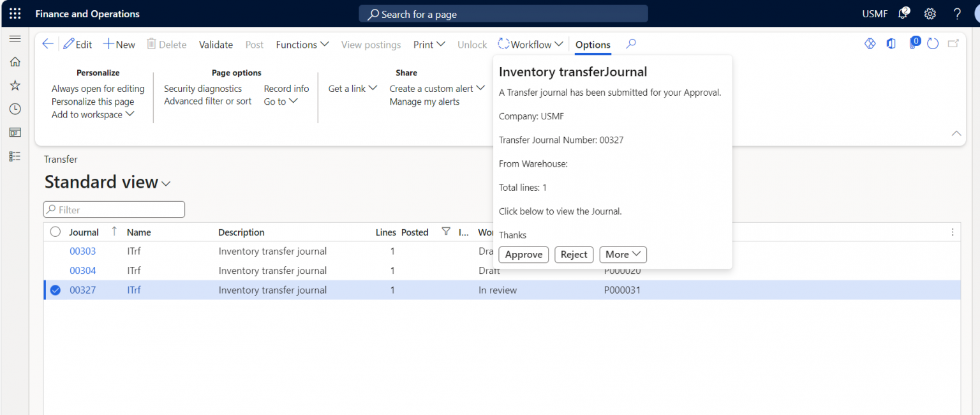Approve the submitted transfer journal
The width and height of the screenshot is (980, 415).
click(x=523, y=254)
